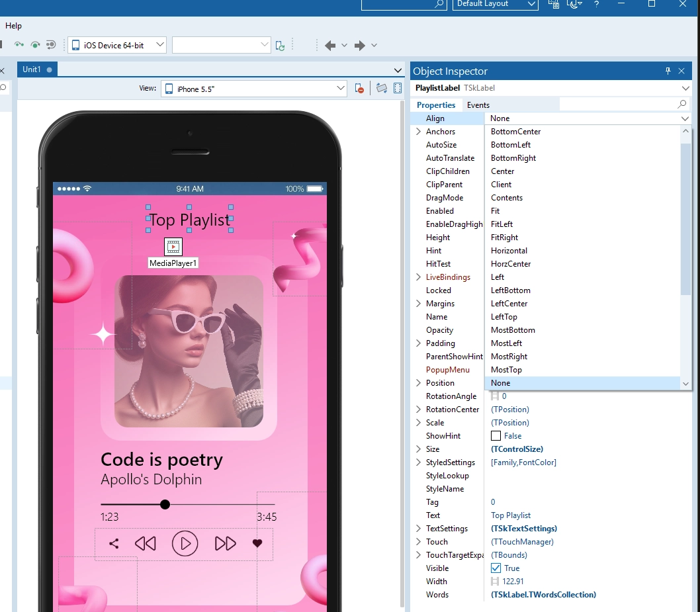Viewport: 700px width, 612px height.
Task: Expand the LiveBindings property node
Action: click(417, 277)
